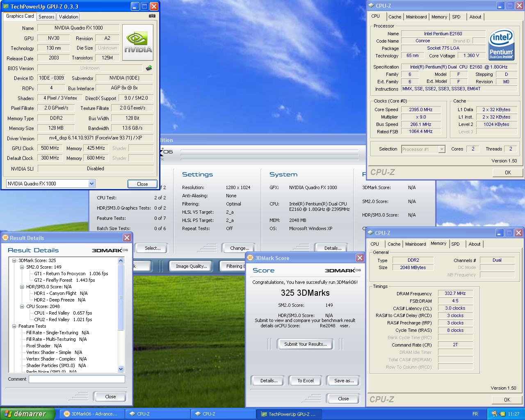Open first CPU-Z taskbar item
Viewport: 525px width, 420px height.
pyautogui.click(x=157, y=414)
